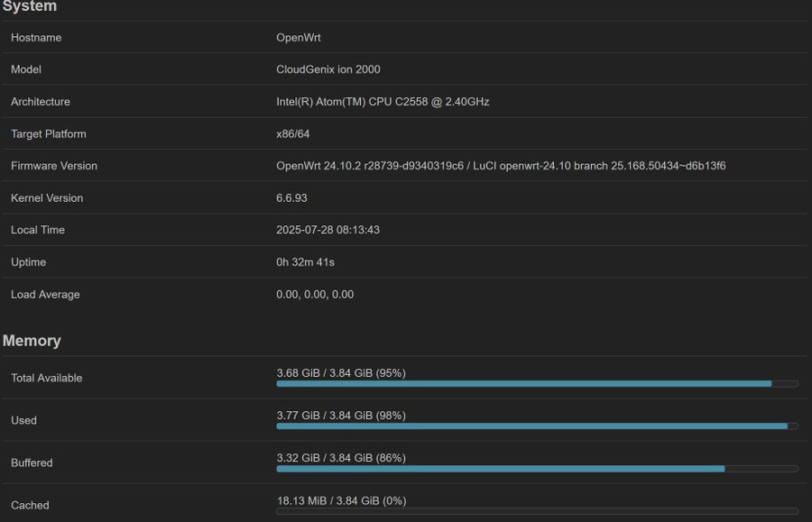Click the Firmware Version row label
The width and height of the screenshot is (812, 522).
[x=54, y=166]
